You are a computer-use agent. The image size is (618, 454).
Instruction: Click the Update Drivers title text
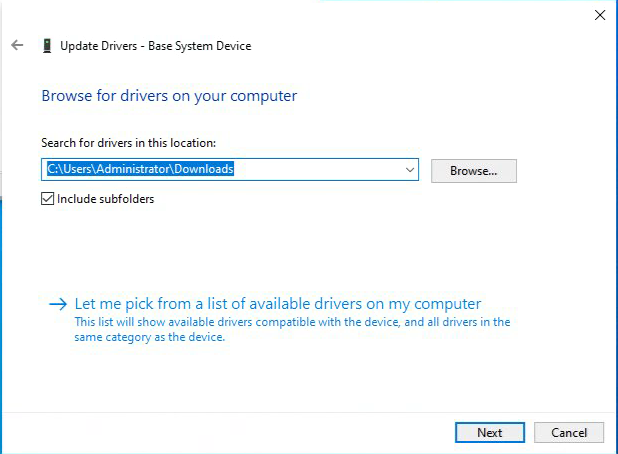pos(156,45)
